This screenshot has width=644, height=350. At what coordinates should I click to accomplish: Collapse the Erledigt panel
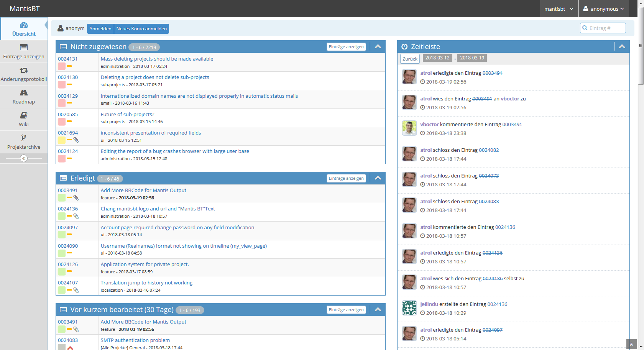click(x=378, y=178)
